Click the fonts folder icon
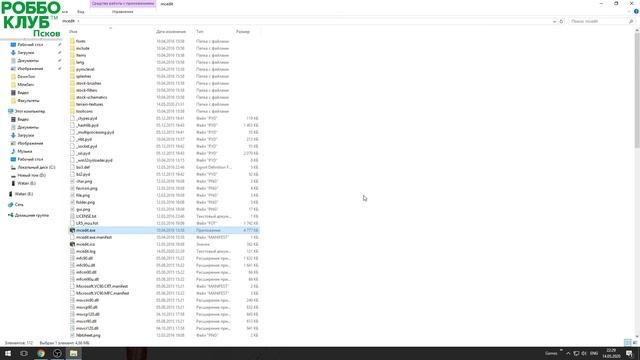640x360 pixels. (72, 41)
